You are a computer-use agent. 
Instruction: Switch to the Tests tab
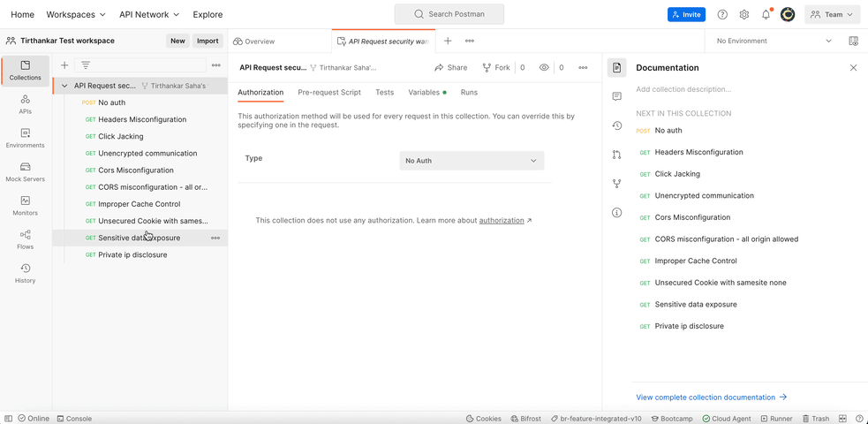click(x=385, y=93)
